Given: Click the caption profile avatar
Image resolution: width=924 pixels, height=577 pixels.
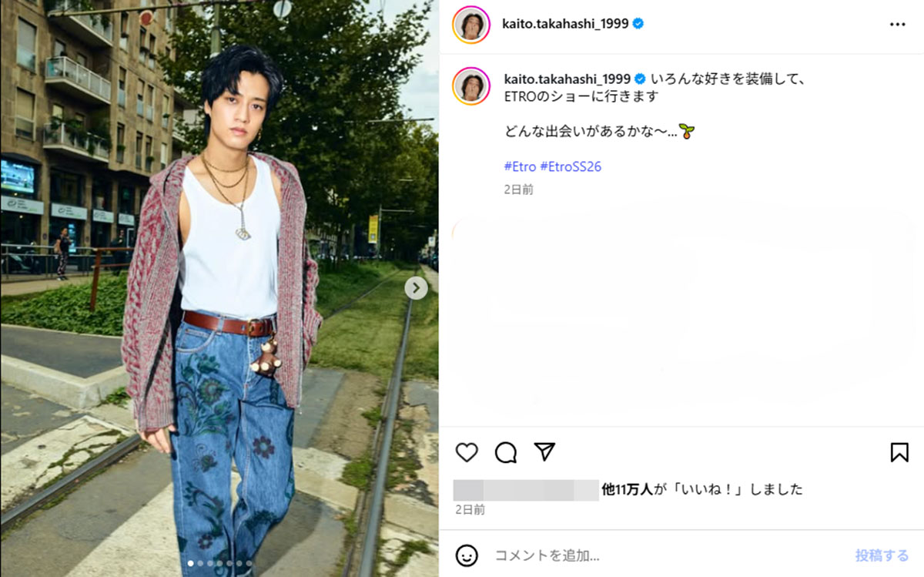Looking at the screenshot, I should click(x=471, y=86).
